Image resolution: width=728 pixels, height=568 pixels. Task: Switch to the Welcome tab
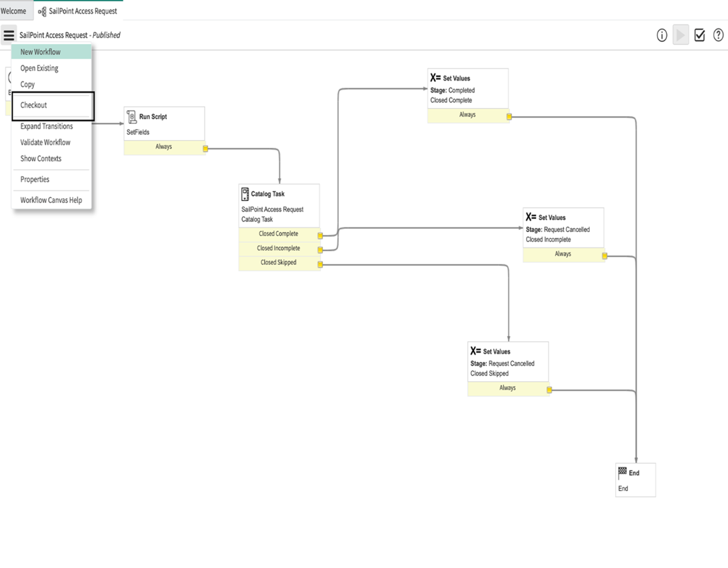tap(14, 10)
